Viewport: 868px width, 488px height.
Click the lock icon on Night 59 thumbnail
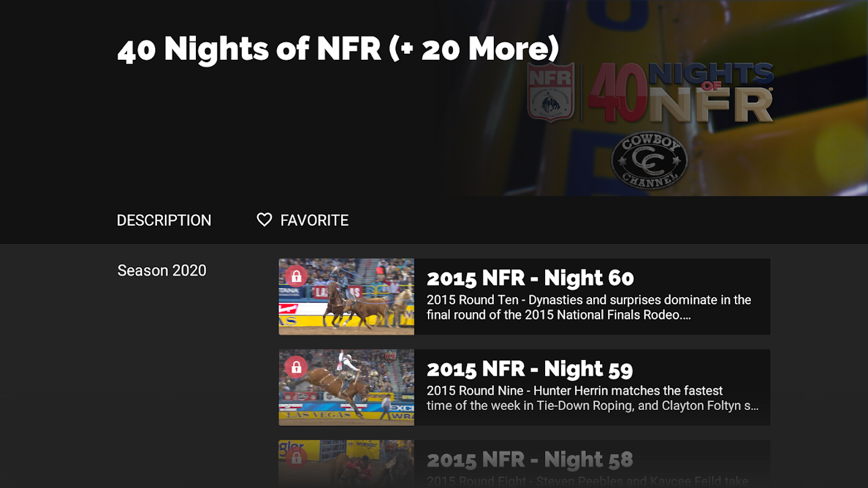pos(296,367)
